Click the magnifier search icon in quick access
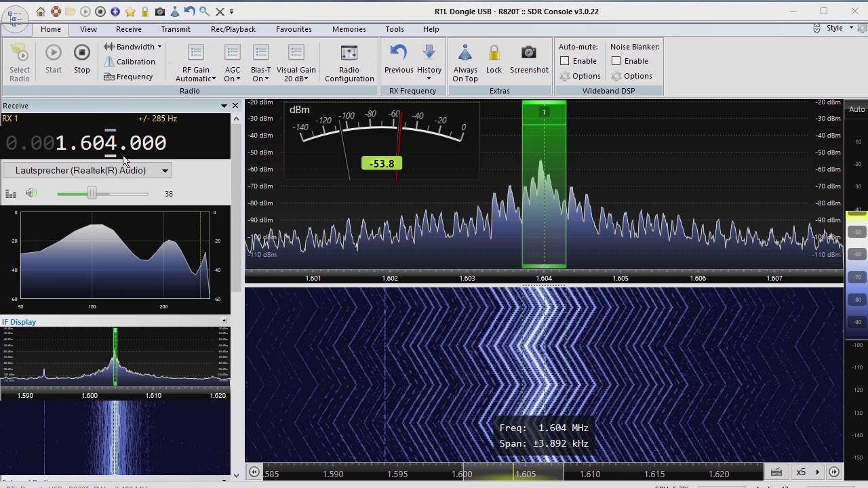This screenshot has height=488, width=868. [x=205, y=12]
